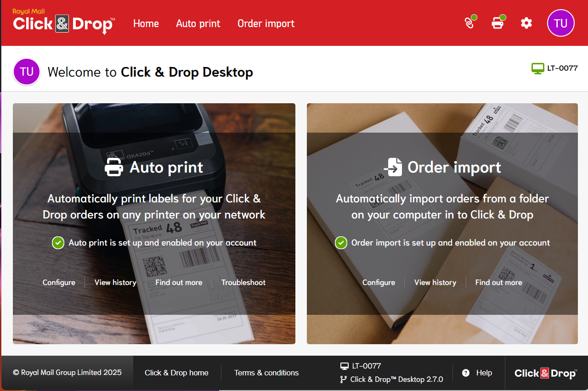The width and height of the screenshot is (588, 391).
Task: Select Configure under Order import
Action: (379, 282)
